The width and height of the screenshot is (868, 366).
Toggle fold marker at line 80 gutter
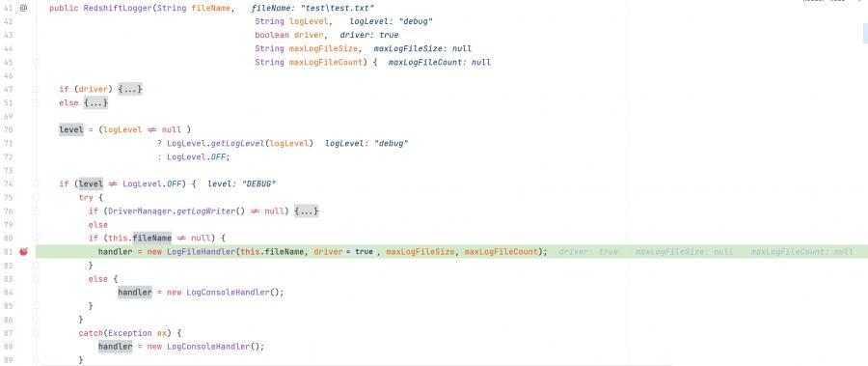pos(36,239)
